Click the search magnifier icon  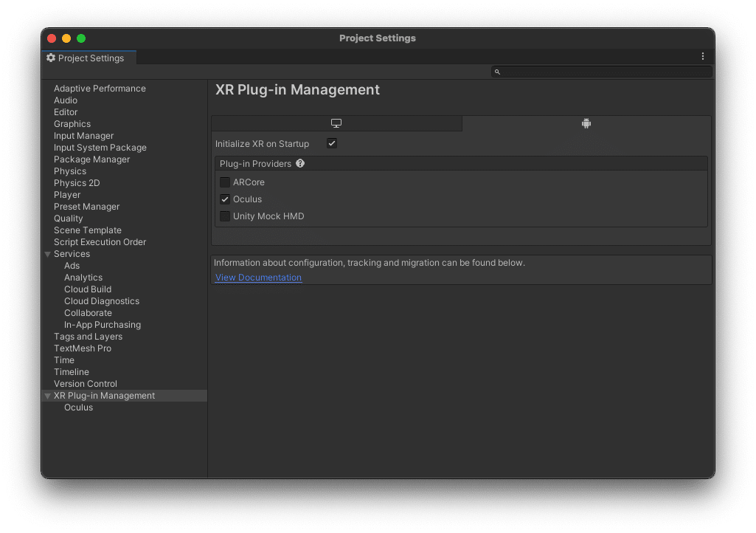[x=497, y=72]
